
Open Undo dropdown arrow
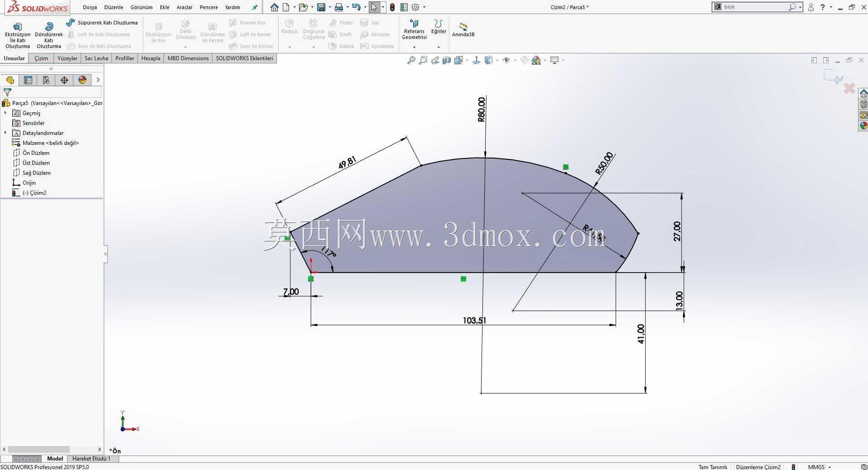tap(365, 7)
